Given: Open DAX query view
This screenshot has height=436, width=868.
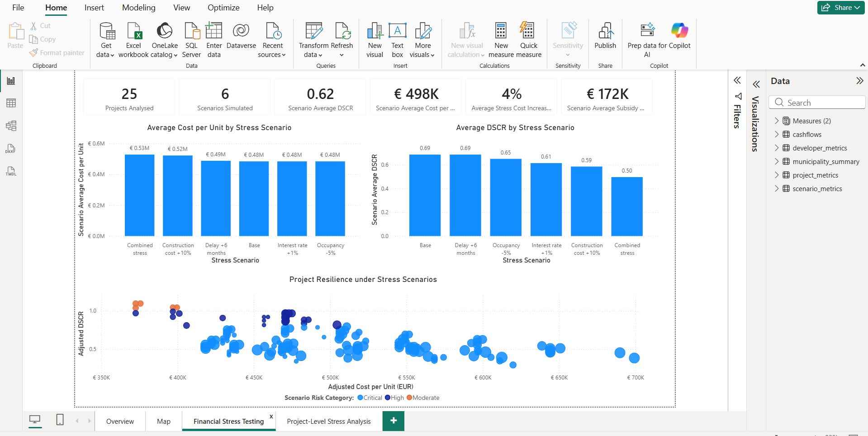Looking at the screenshot, I should coord(11,149).
